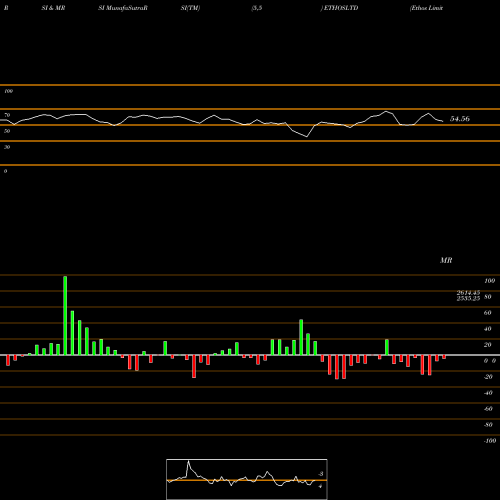
Task: Click the '(5,5' parameter text in header
Action: [x=257, y=8]
